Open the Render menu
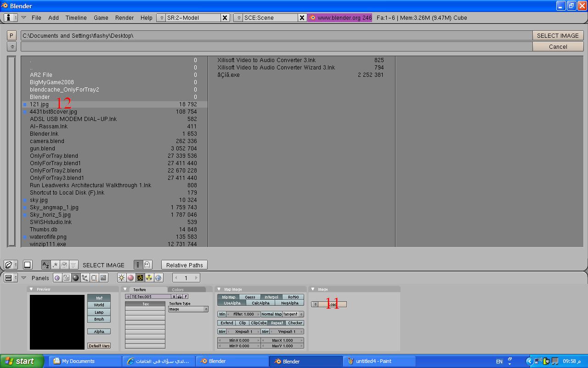This screenshot has height=368, width=588. tap(124, 17)
